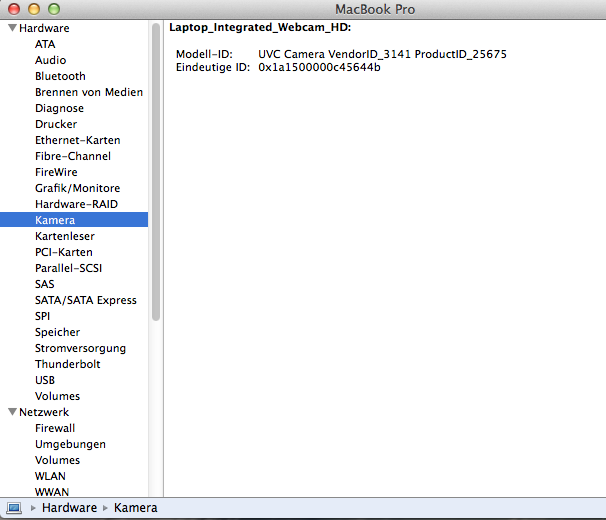This screenshot has height=520, width=606.
Task: Select Audio in the sidebar
Action: (50, 60)
